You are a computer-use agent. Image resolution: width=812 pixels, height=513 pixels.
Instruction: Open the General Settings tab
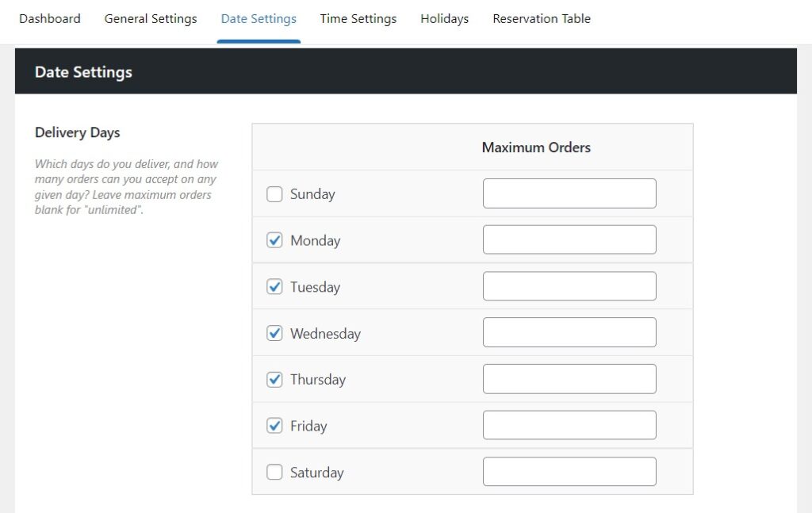pos(150,18)
